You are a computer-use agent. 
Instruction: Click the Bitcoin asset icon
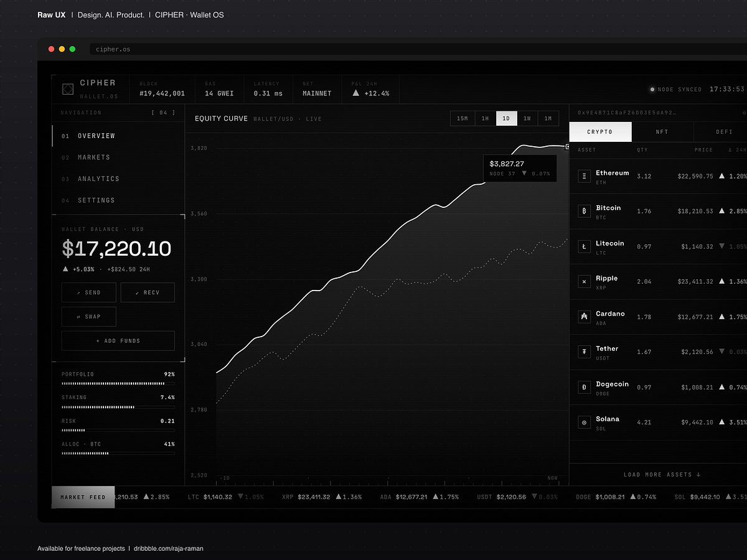click(x=584, y=211)
